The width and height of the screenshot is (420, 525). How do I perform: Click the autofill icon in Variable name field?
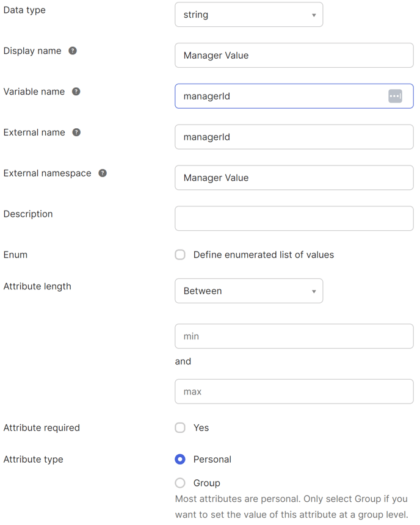point(395,96)
